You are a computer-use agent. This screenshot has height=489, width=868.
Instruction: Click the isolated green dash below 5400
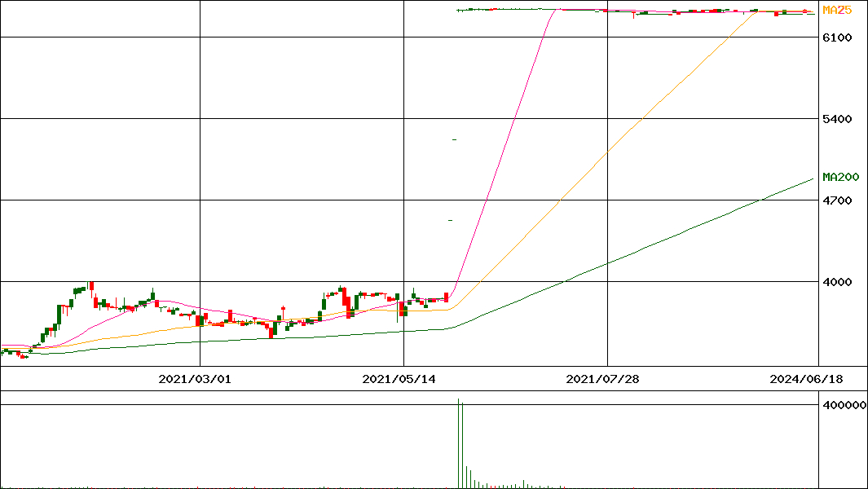point(454,139)
